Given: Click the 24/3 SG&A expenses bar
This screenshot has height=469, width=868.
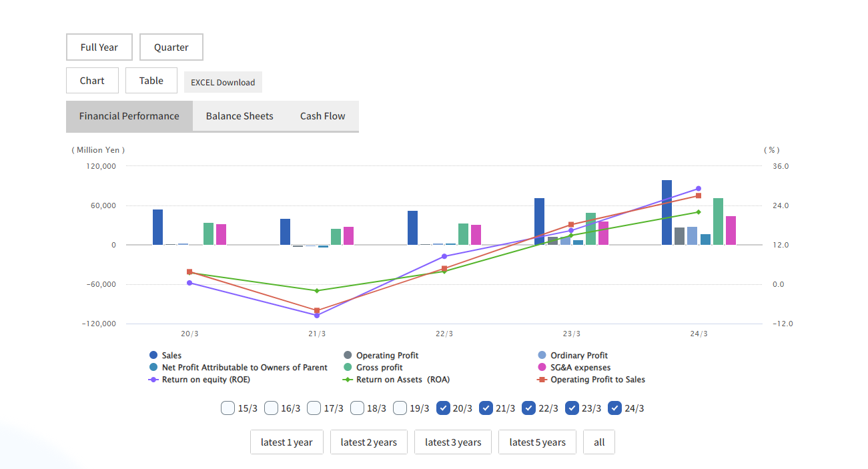Looking at the screenshot, I should pos(731,231).
